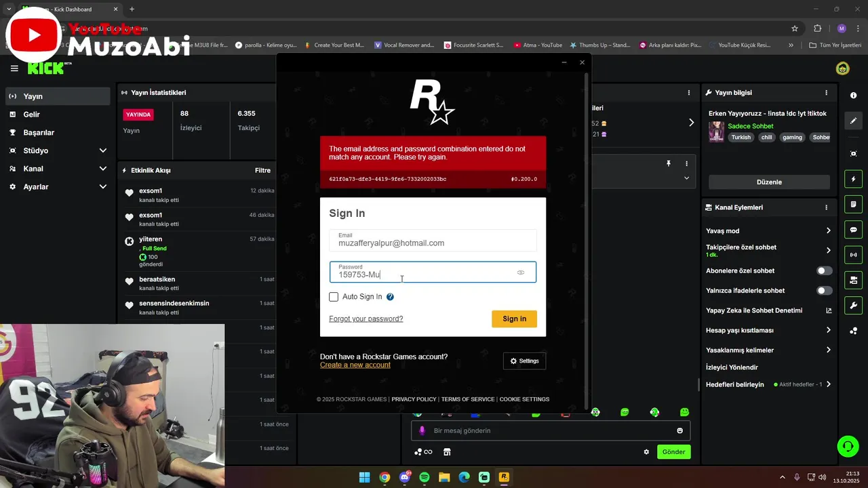Expand the Kanal sidebar section
The height and width of the screenshot is (488, 868).
click(103, 169)
